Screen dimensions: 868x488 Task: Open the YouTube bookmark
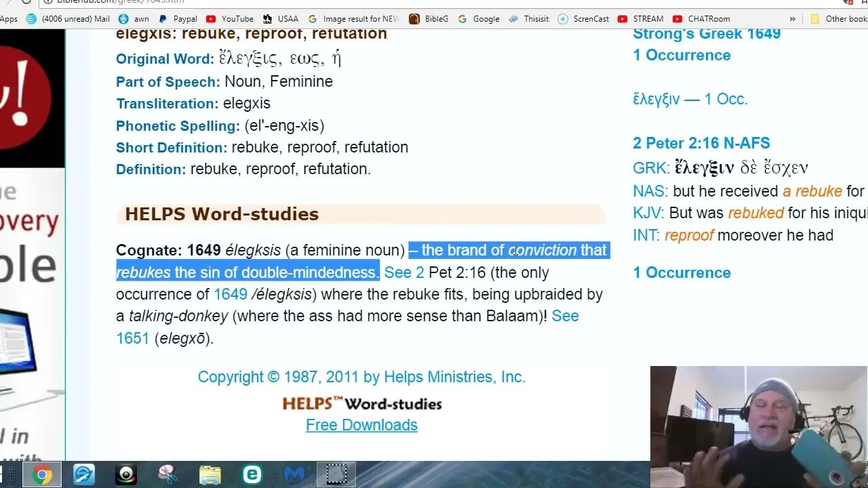[x=229, y=19]
